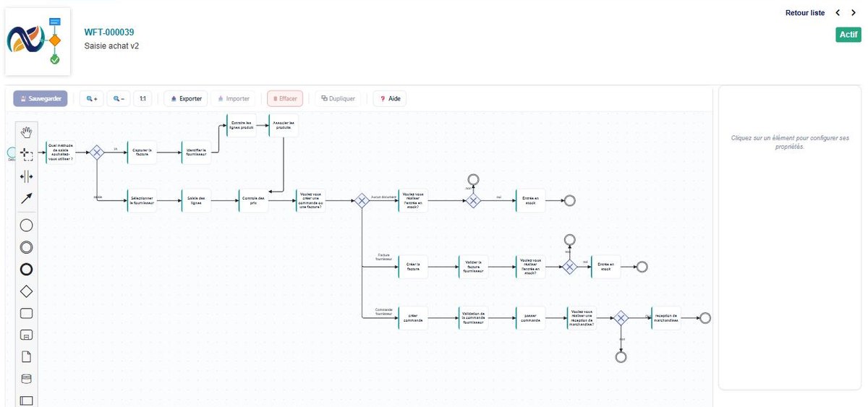Go to the next record arrow

pos(853,13)
